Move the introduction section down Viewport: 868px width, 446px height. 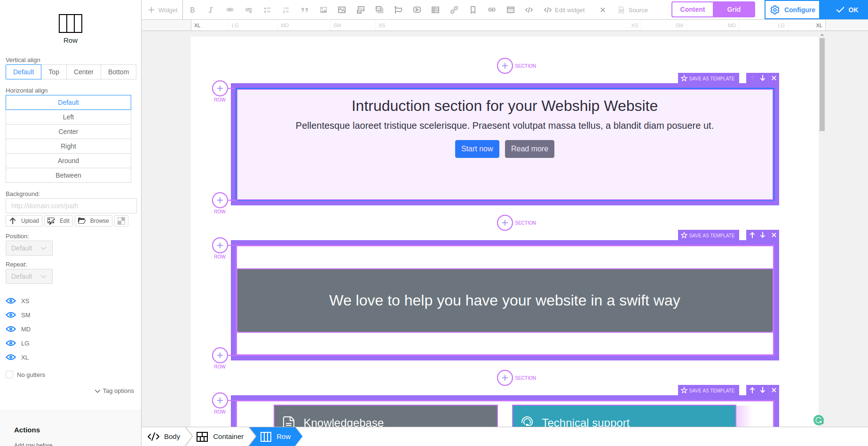click(763, 78)
